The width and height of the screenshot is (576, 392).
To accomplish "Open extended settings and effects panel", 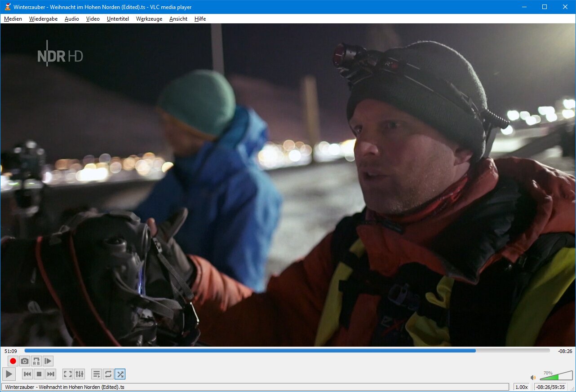I will pos(80,374).
